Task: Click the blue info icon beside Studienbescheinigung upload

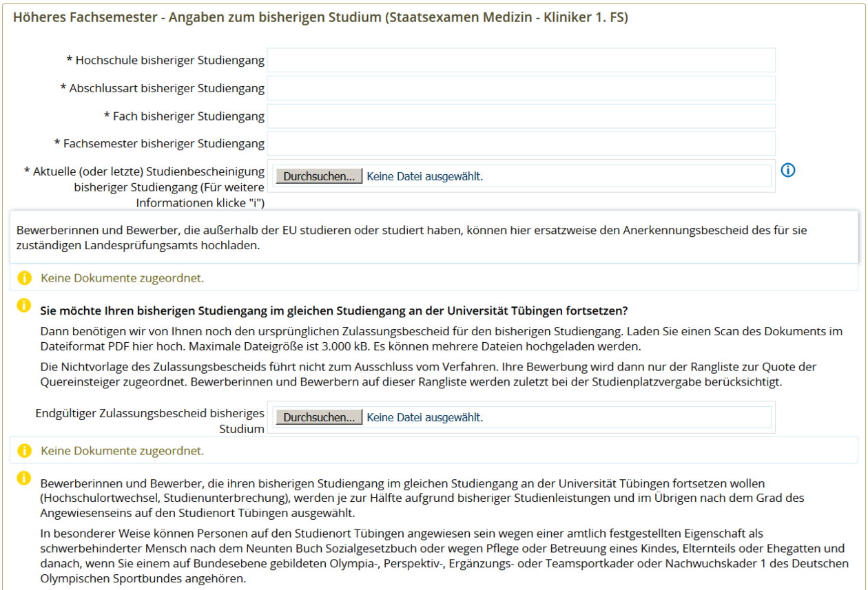Action: (x=788, y=170)
